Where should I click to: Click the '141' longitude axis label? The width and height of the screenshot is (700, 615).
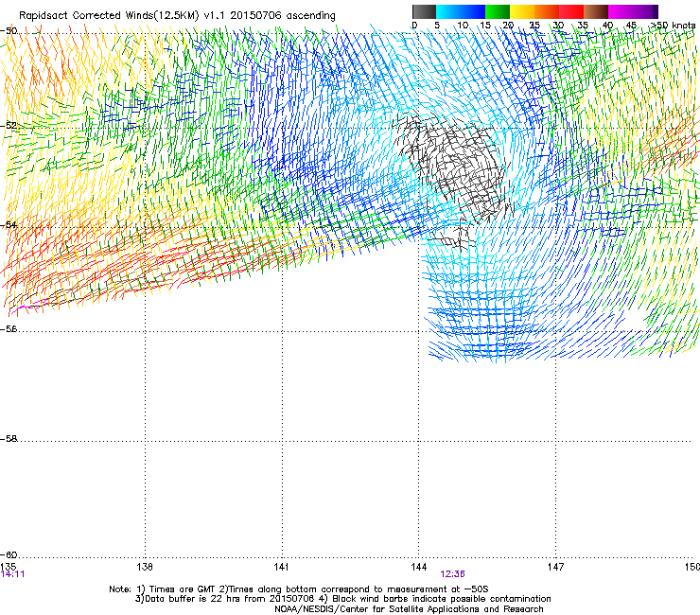281,567
